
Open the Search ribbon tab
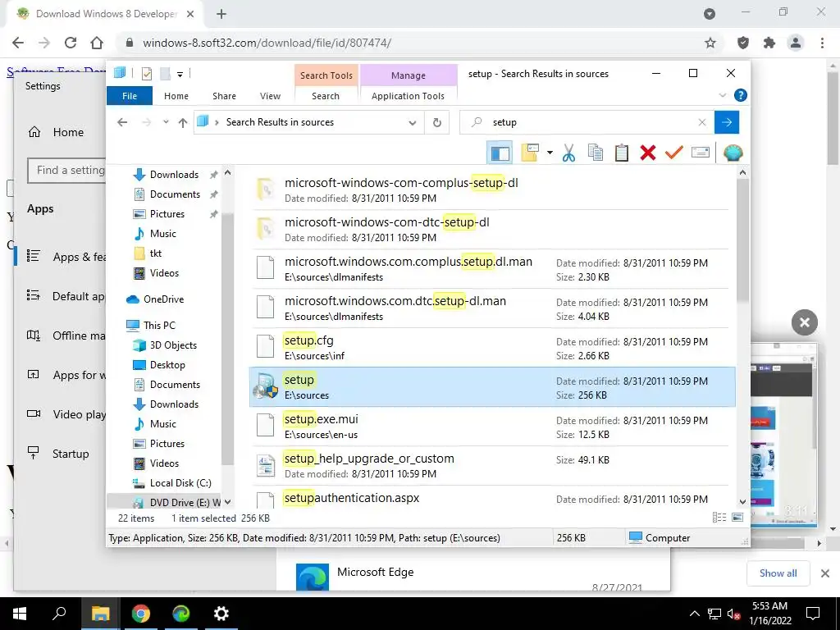tap(325, 96)
